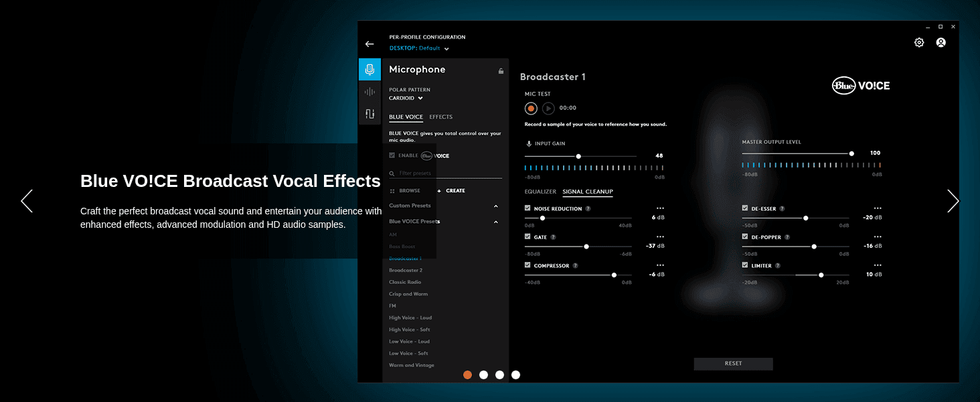Go to the next carousel slide

point(953,201)
